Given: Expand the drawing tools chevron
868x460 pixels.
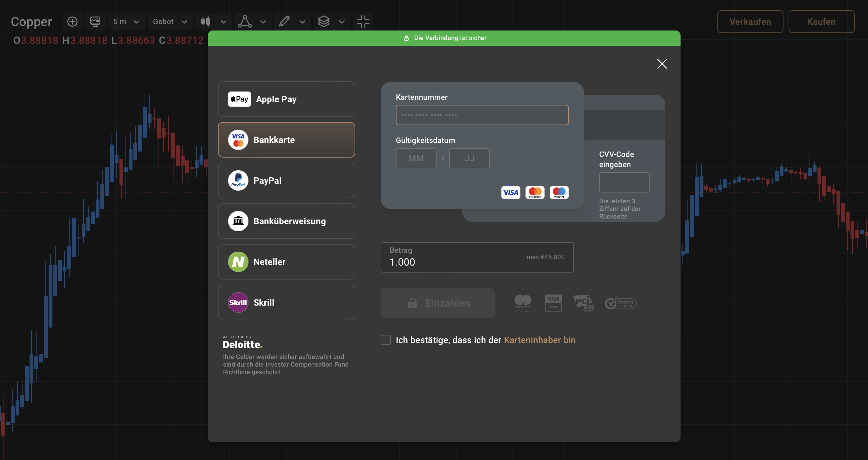Looking at the screenshot, I should [x=302, y=22].
